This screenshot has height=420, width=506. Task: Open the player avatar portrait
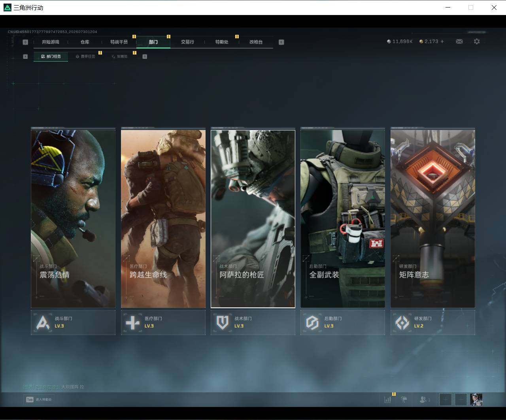(x=476, y=399)
